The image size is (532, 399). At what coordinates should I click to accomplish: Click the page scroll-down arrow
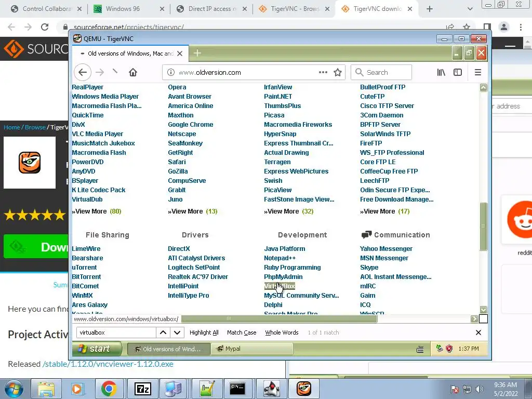coord(483,310)
